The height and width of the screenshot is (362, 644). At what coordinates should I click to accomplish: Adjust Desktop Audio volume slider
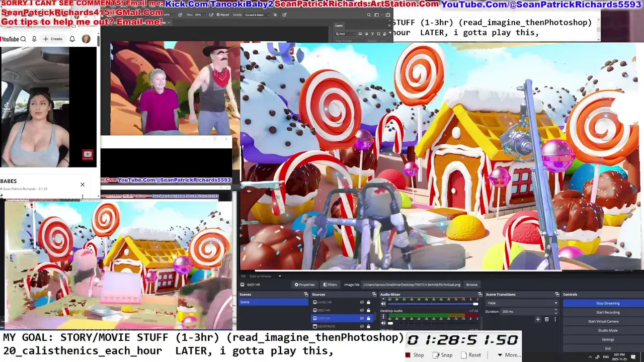coord(433,323)
